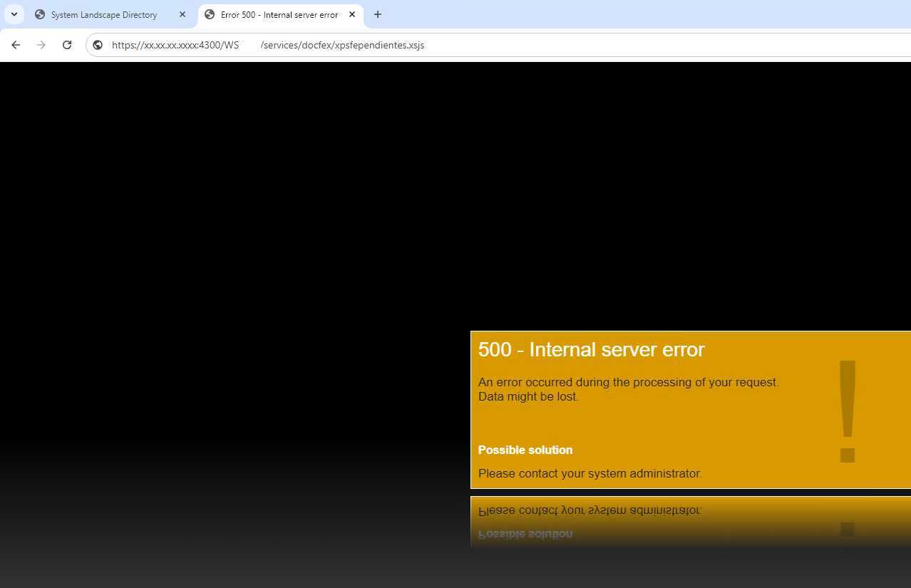The width and height of the screenshot is (911, 588).
Task: Click the mirrored reflection of "Possible solution"
Action: pyautogui.click(x=525, y=534)
